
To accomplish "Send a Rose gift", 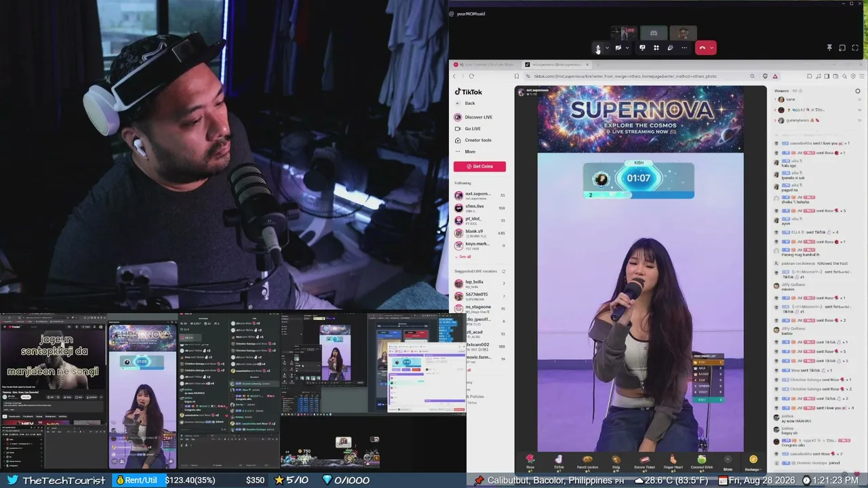I will 530,462.
